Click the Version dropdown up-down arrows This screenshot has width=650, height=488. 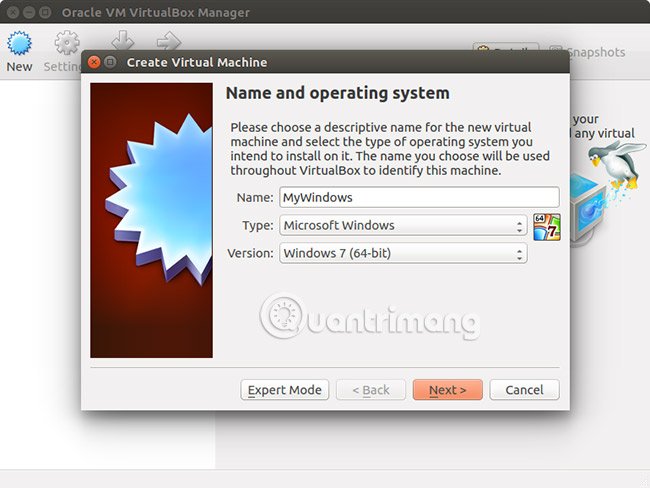click(x=519, y=254)
